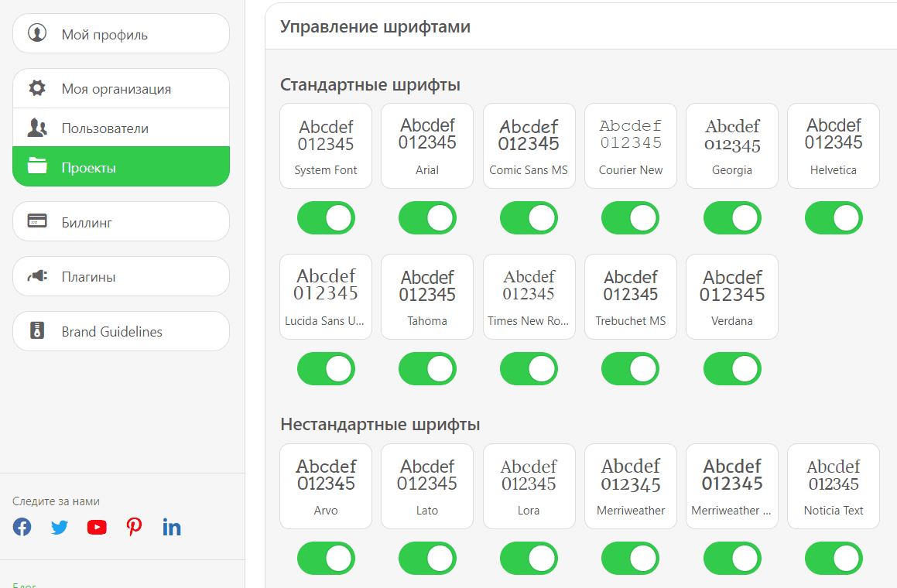The width and height of the screenshot is (897, 588).
Task: Click the organization gear icon
Action: click(x=37, y=88)
